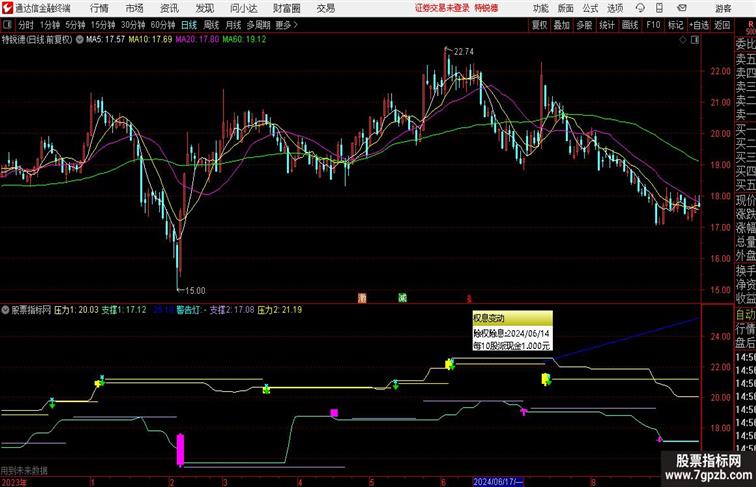Click the 标记 mark toolbar button
756x487 pixels.
pyautogui.click(x=675, y=25)
